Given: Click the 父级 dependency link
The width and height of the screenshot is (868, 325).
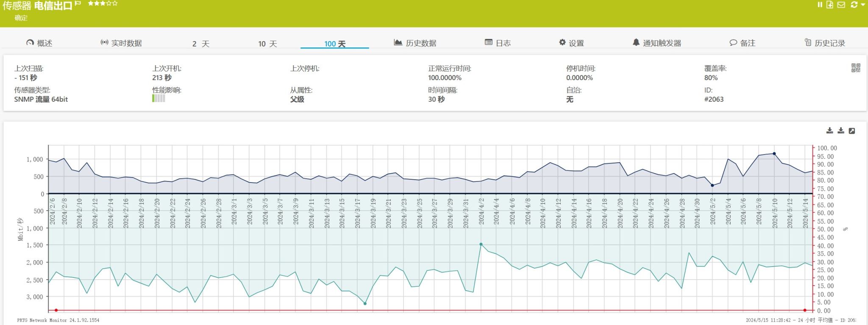Looking at the screenshot, I should point(297,99).
